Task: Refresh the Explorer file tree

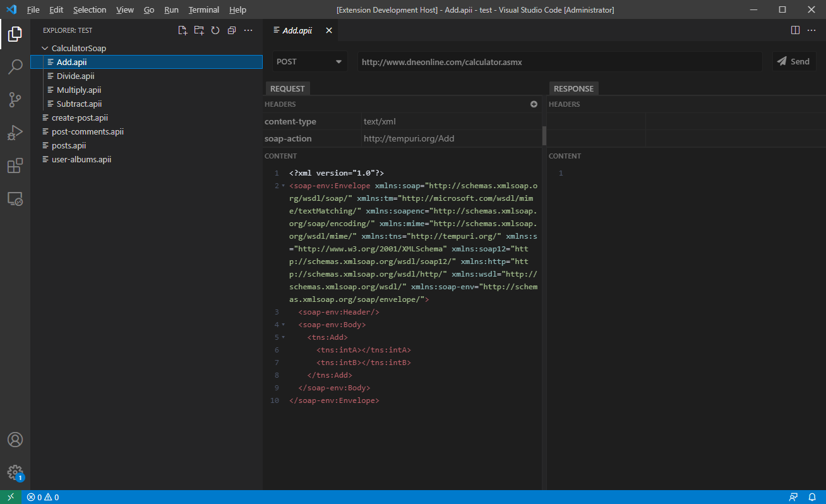Action: pos(215,30)
